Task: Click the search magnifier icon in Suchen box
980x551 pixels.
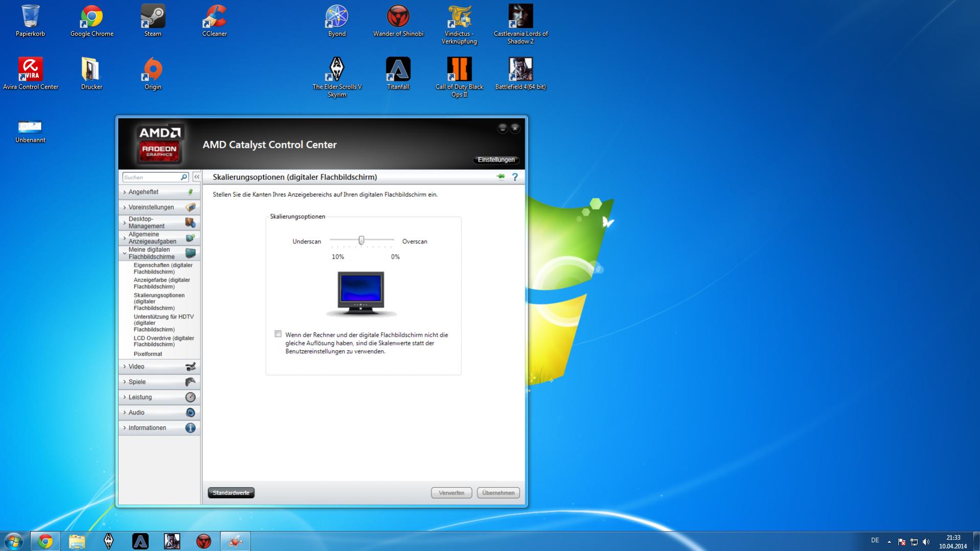Action: point(184,177)
